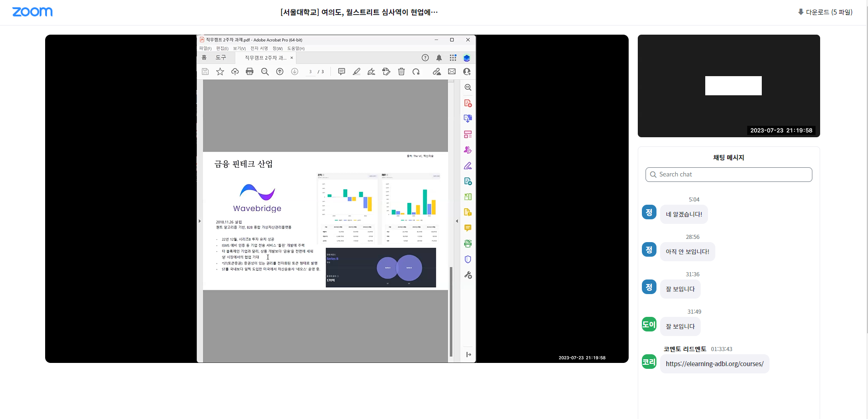Viewport: 868px width, 419px height.
Task: Add a comment with speech bubble icon
Action: pos(341,72)
